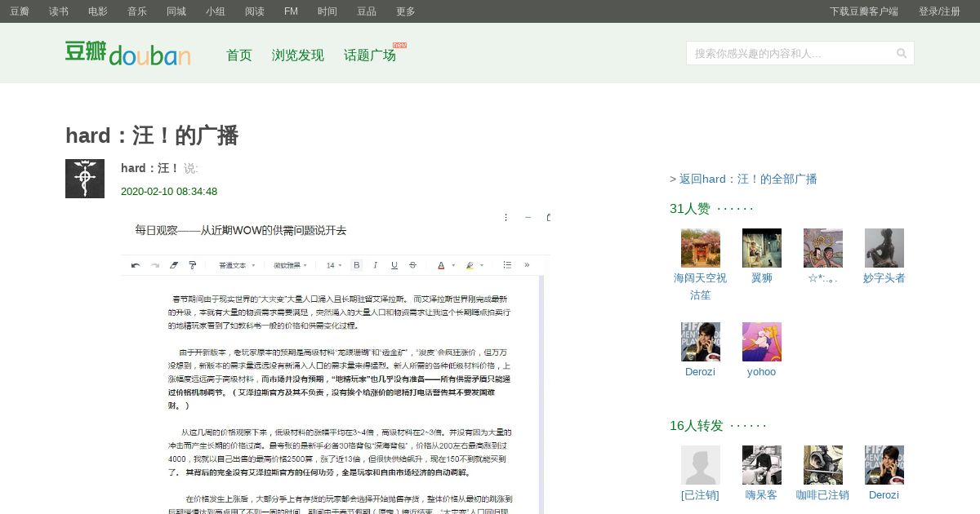Open 阅读 in the top bar
980x514 pixels.
255,11
